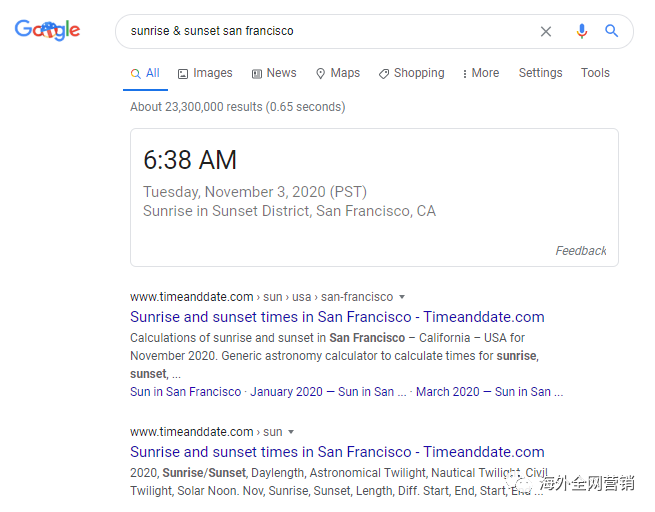Open the Settings menu
655x512 pixels.
point(540,73)
